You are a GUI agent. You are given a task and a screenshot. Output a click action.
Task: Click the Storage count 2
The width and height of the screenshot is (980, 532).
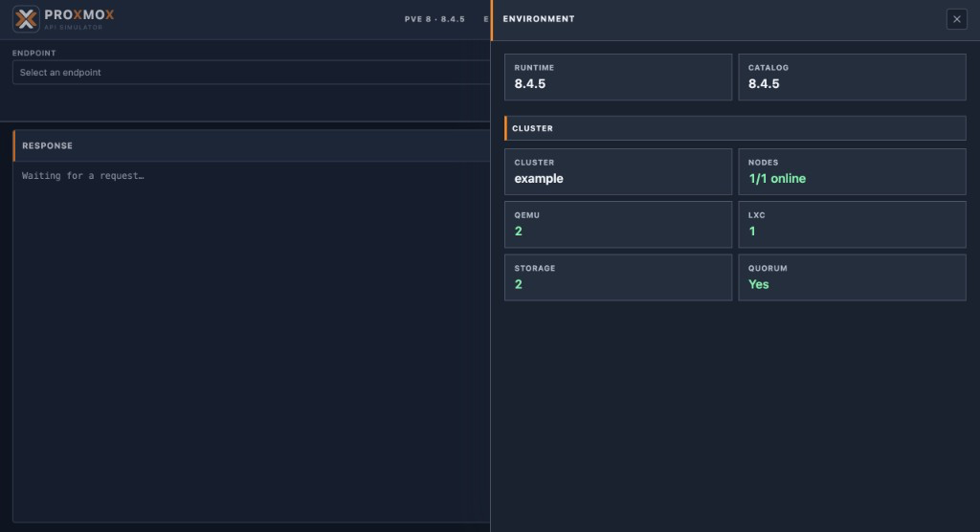518,284
